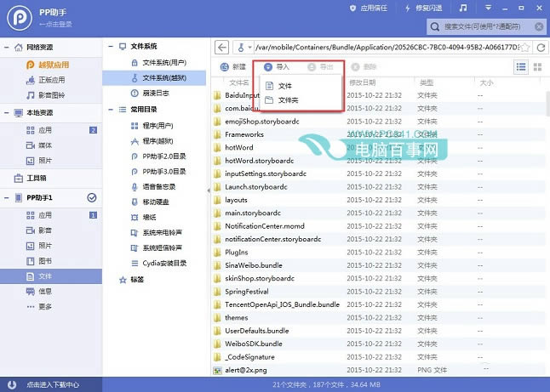The height and width of the screenshot is (392, 550).
Task: Open the top-right dropdown menu arrow
Action: (x=488, y=8)
